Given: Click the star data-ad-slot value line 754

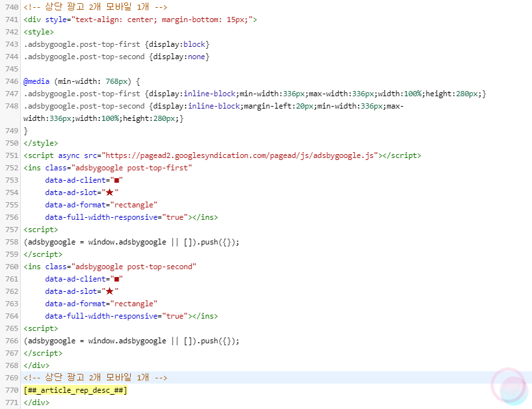Looking at the screenshot, I should [110, 192].
